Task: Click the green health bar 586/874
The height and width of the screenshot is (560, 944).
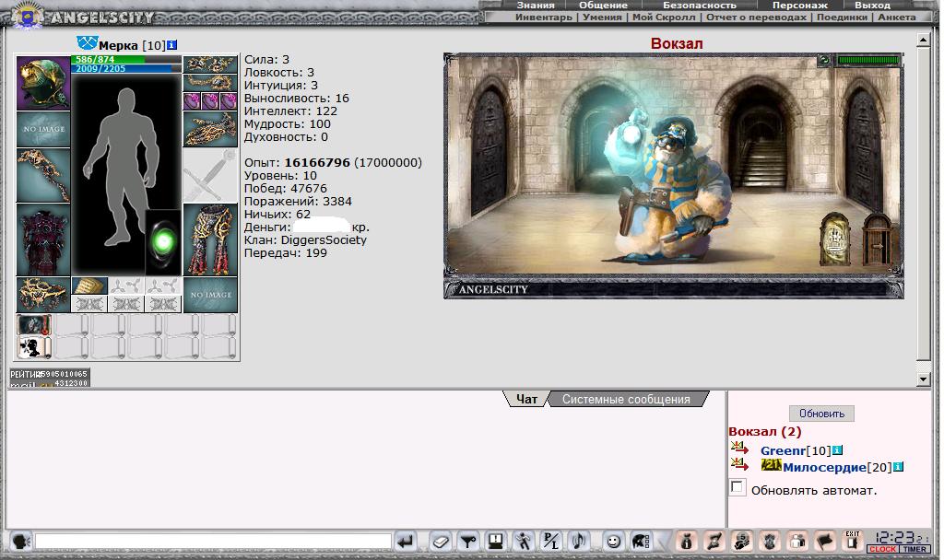Action: point(126,60)
